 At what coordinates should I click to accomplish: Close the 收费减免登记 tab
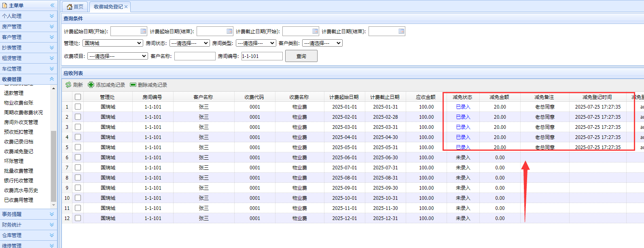click(126, 7)
